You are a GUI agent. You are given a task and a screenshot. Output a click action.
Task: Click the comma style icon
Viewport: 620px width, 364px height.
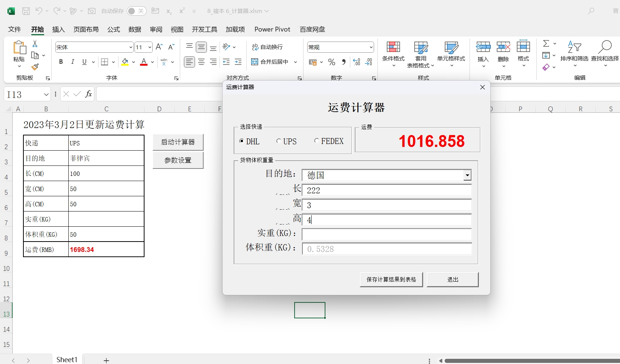tap(344, 62)
